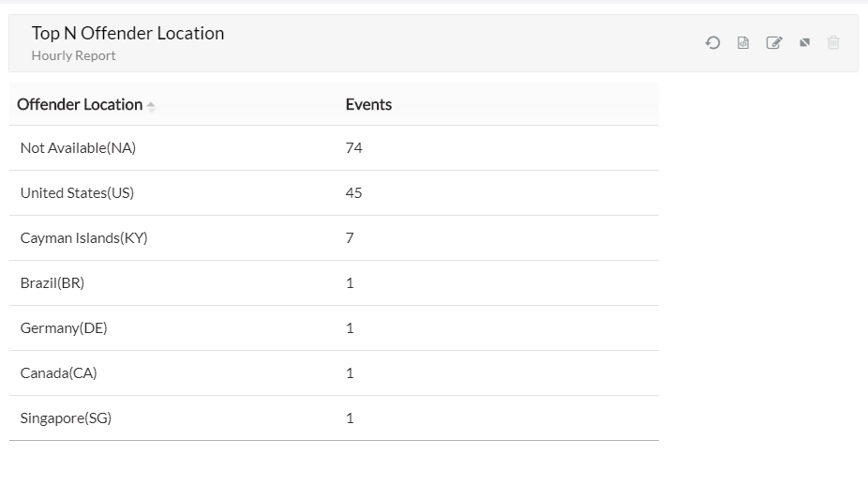Viewport: 868px width, 486px height.
Task: Click the export code file icon
Action: coord(743,42)
